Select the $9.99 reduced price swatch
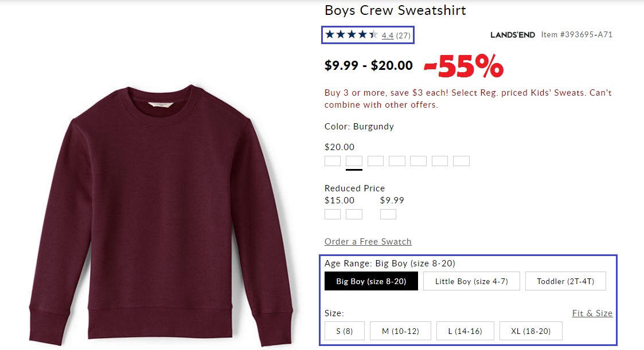 tap(388, 214)
